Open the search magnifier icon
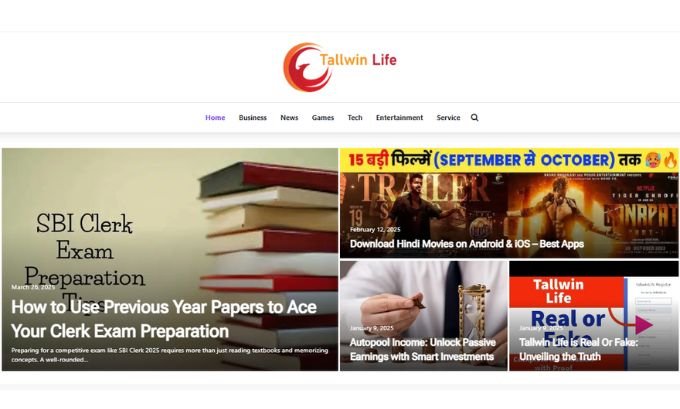 [474, 118]
